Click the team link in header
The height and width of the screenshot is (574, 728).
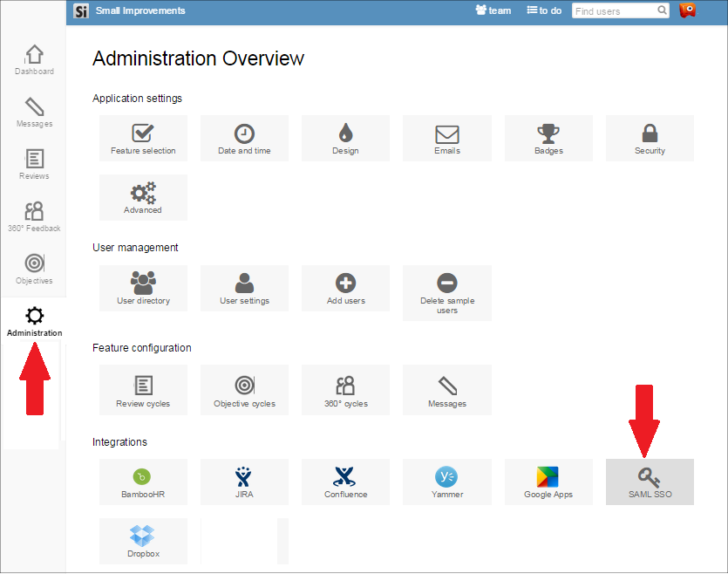(x=493, y=10)
